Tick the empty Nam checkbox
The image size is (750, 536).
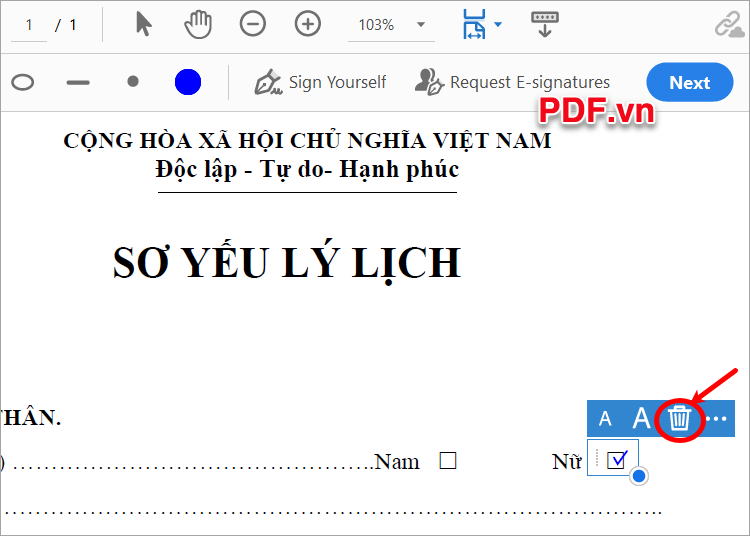(448, 461)
